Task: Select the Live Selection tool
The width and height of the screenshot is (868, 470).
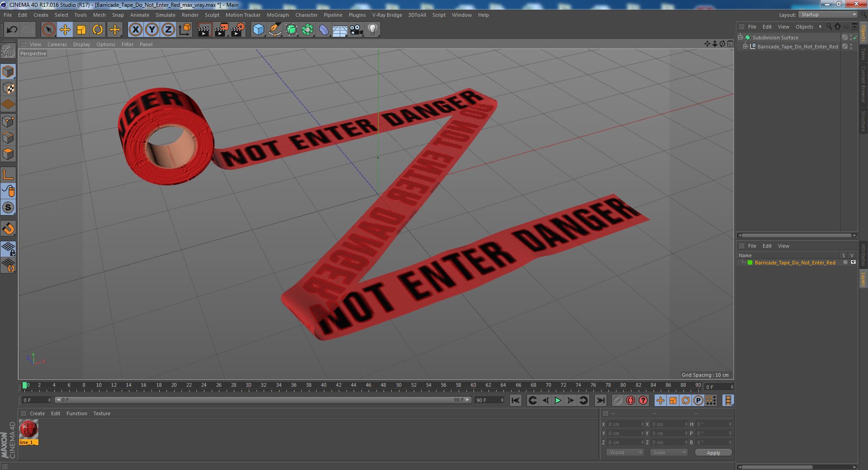Action: tap(48, 30)
